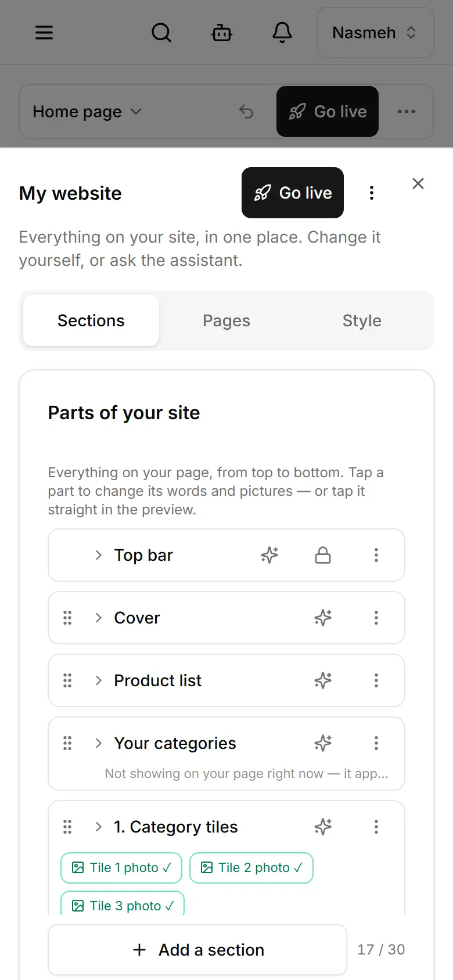
Task: Click the My website title
Action: pos(70,193)
